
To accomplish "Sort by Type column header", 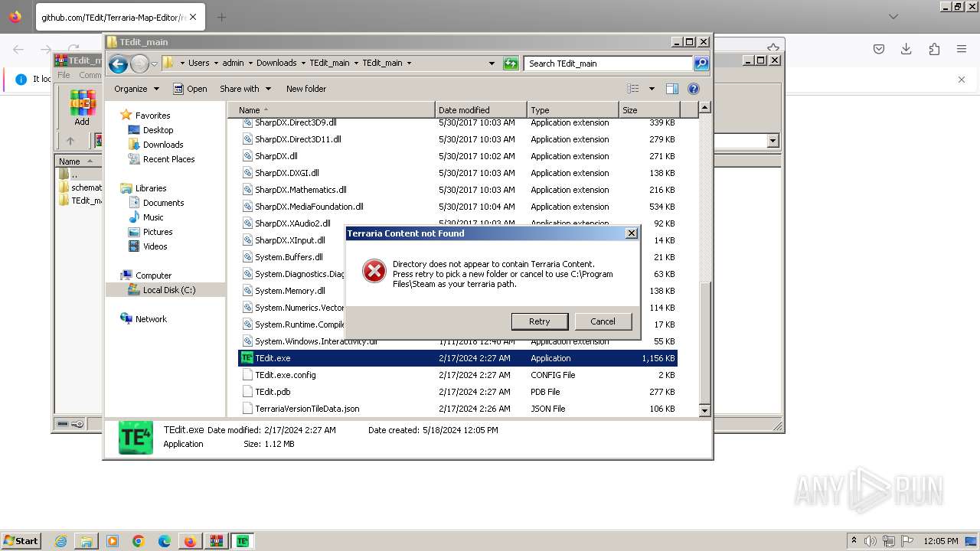I will (573, 110).
